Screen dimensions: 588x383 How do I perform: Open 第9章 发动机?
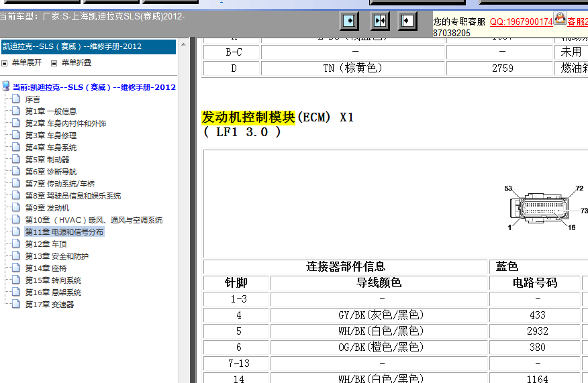coord(47,208)
